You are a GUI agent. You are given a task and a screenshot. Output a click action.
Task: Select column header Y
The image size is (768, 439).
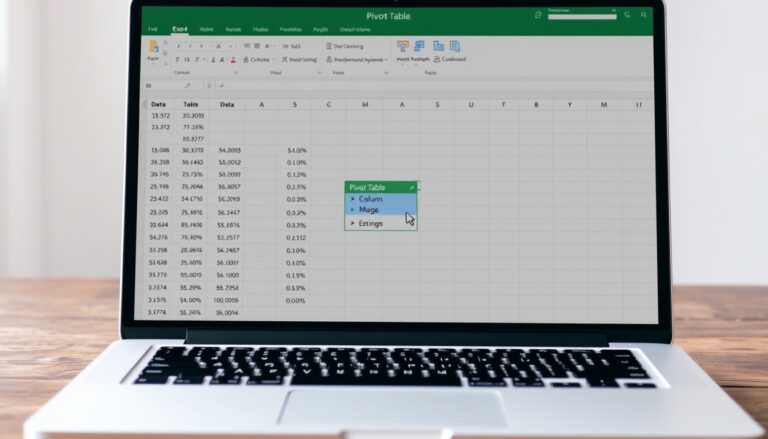pos(569,104)
